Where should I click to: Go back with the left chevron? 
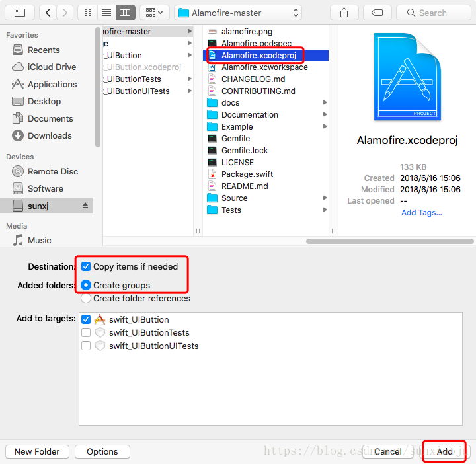click(x=48, y=13)
